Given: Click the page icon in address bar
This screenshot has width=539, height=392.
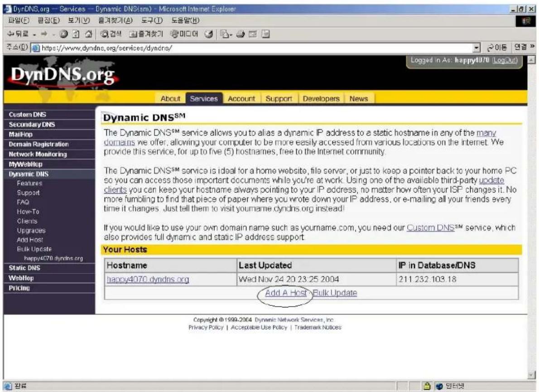Looking at the screenshot, I should pyautogui.click(x=35, y=48).
